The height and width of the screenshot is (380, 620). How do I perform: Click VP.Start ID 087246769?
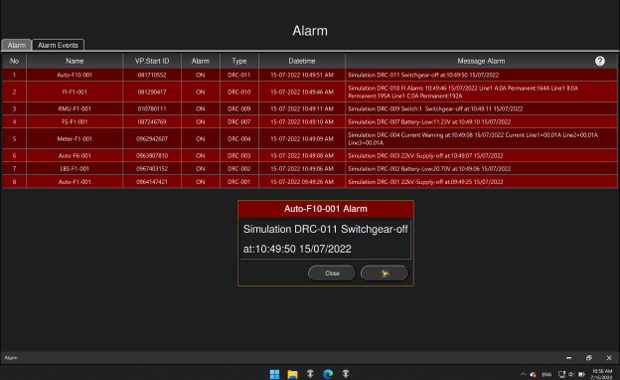tap(152, 122)
